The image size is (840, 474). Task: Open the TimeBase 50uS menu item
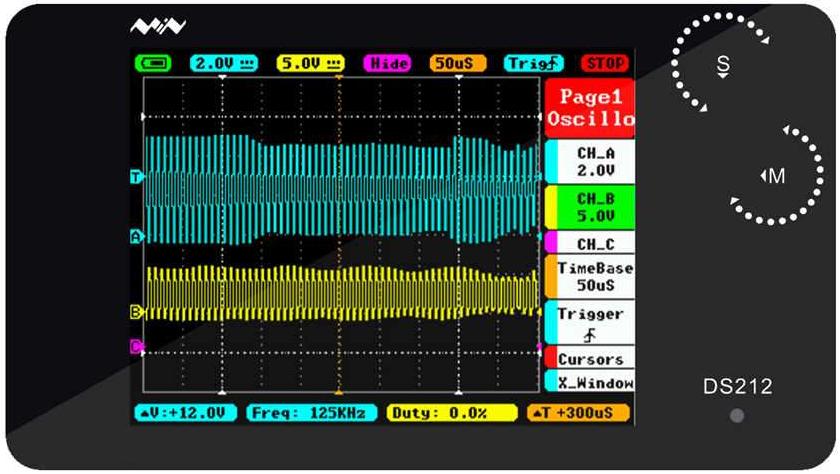pos(590,276)
